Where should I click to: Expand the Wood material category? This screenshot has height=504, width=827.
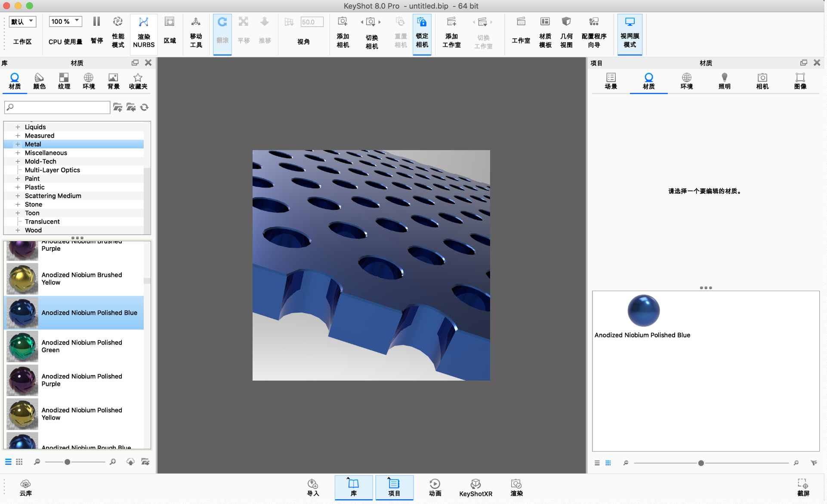tap(18, 230)
